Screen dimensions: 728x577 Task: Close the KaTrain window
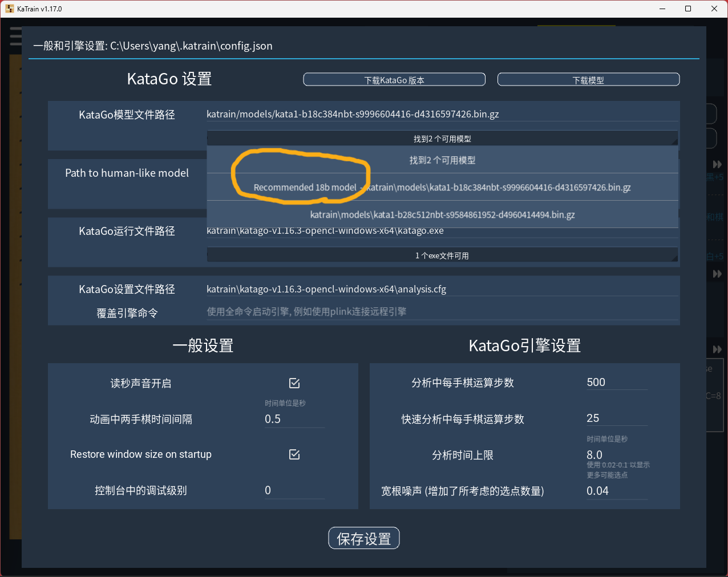(714, 9)
